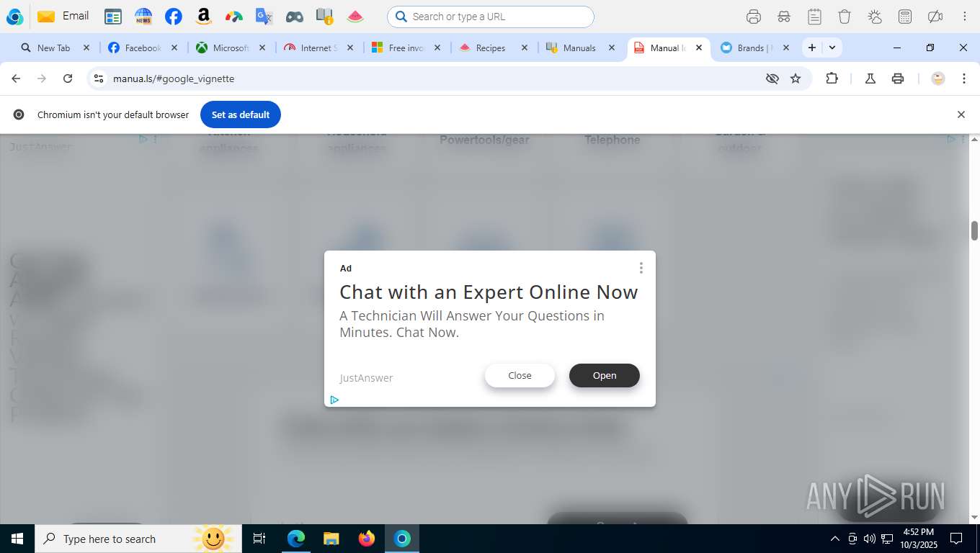Viewport: 980px width, 553px height.
Task: Open the Email shortcut in the top bar
Action: [x=63, y=16]
